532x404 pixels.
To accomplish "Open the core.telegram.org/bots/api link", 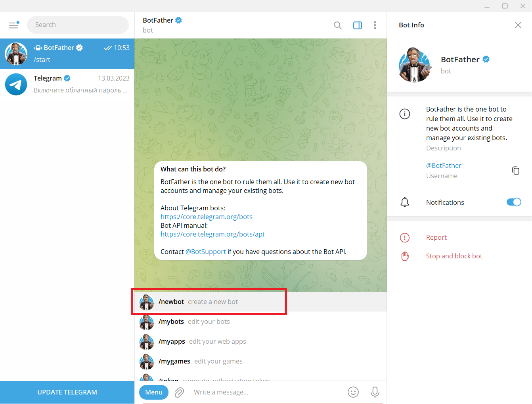I will point(212,234).
